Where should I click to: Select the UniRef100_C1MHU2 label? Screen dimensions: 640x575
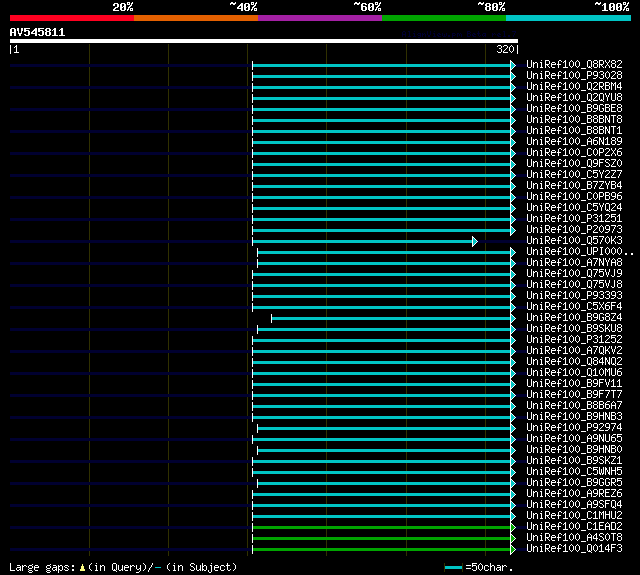click(574, 516)
